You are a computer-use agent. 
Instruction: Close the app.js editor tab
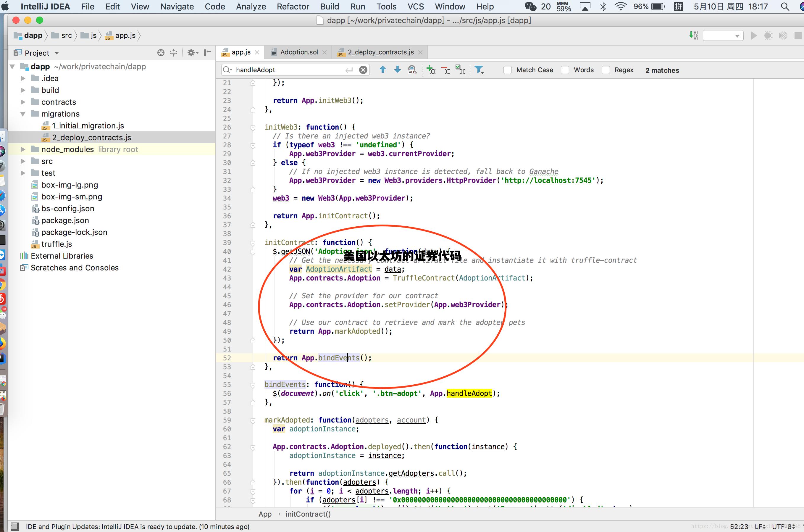click(x=257, y=52)
